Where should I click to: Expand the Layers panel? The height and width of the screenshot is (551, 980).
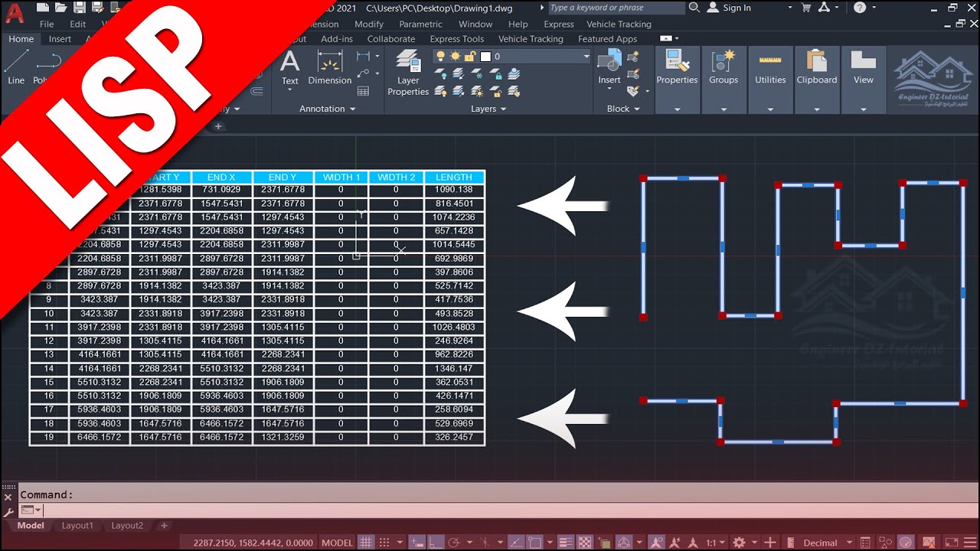pos(488,109)
